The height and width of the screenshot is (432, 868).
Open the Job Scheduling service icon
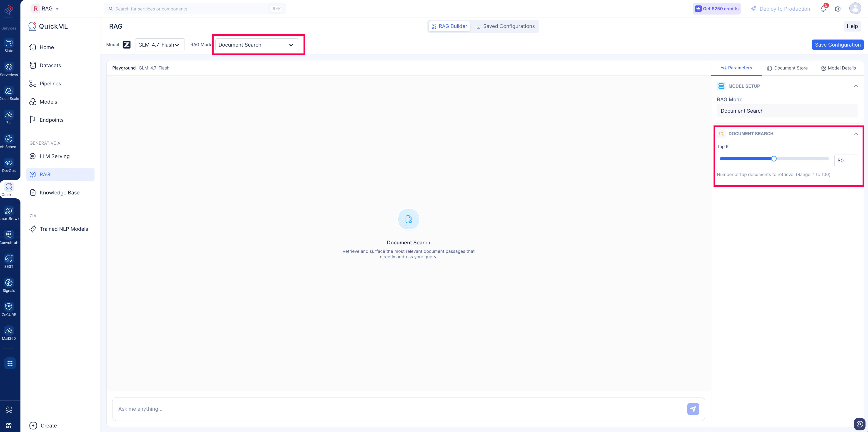coord(9,139)
